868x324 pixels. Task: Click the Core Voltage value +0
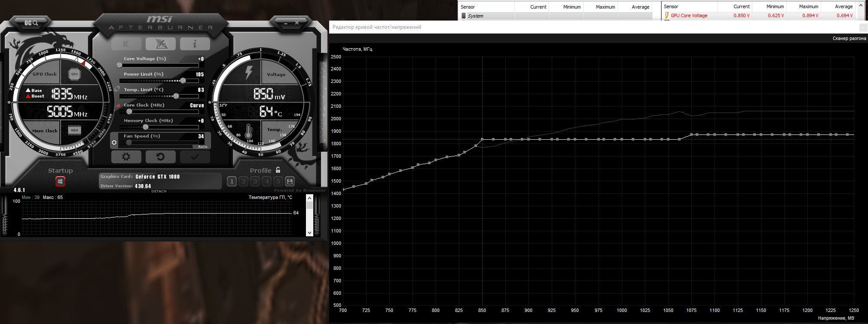[x=201, y=59]
